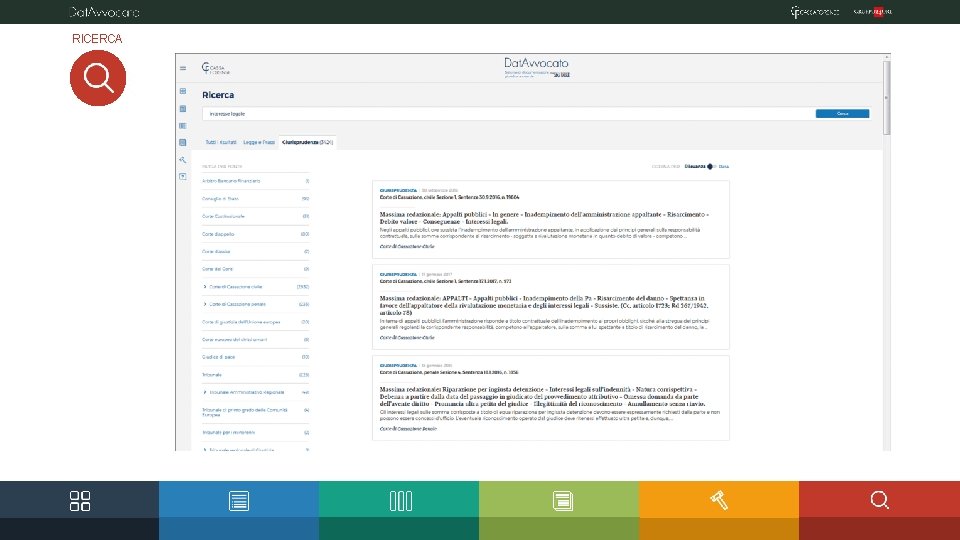Click the gavel icon in the left sidebar
This screenshot has height=540, width=960.
point(182,160)
